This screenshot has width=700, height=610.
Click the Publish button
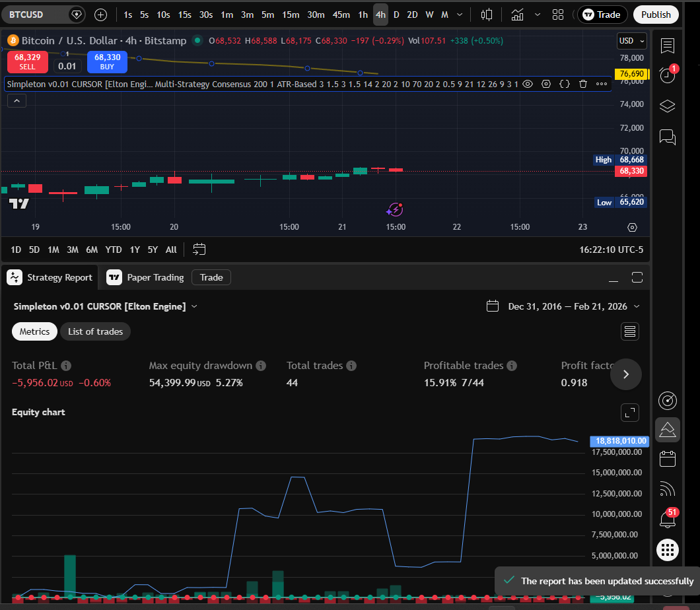[x=656, y=14]
